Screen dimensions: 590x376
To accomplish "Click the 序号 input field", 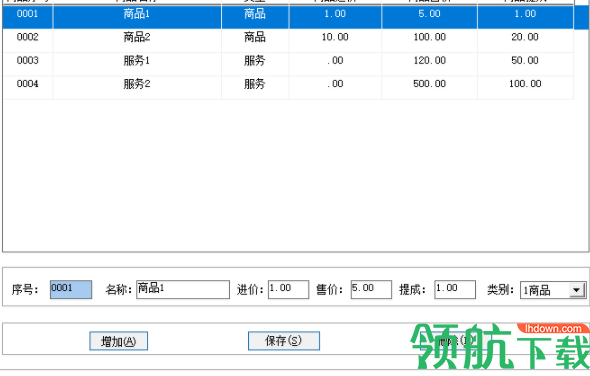I will (x=71, y=289).
